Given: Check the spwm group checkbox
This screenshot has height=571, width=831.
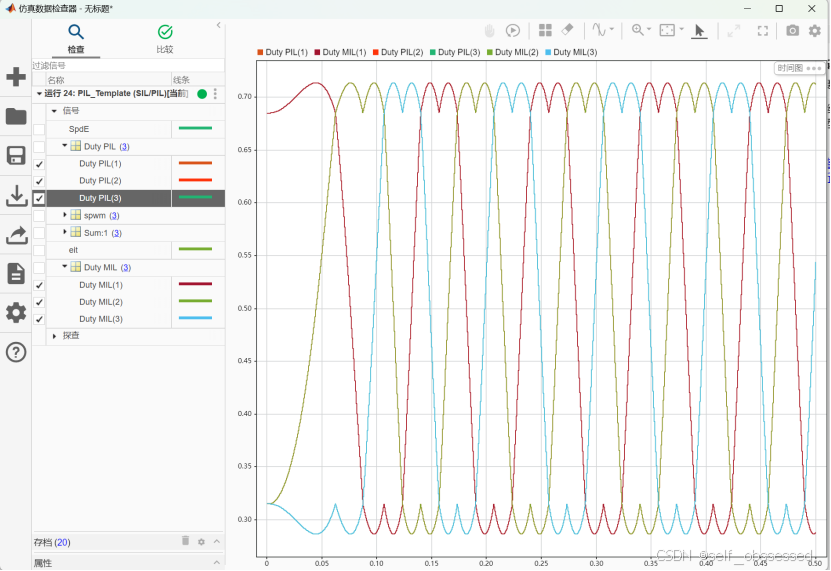Looking at the screenshot, I should pos(39,216).
